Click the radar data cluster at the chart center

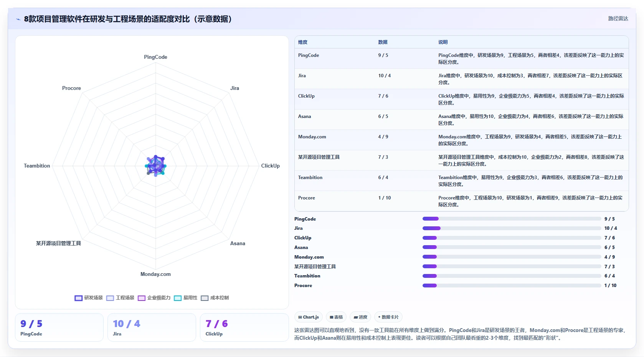point(155,166)
